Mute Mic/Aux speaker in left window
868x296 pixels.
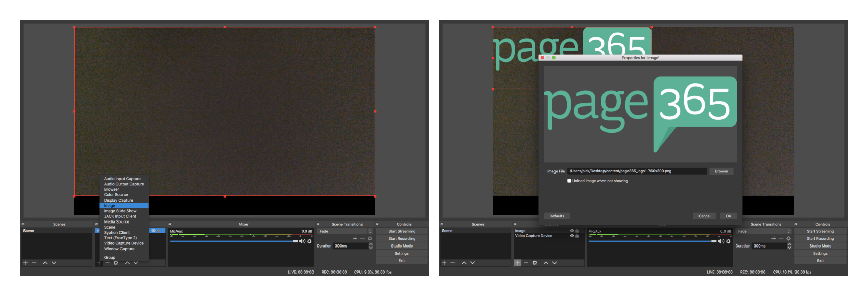[302, 241]
